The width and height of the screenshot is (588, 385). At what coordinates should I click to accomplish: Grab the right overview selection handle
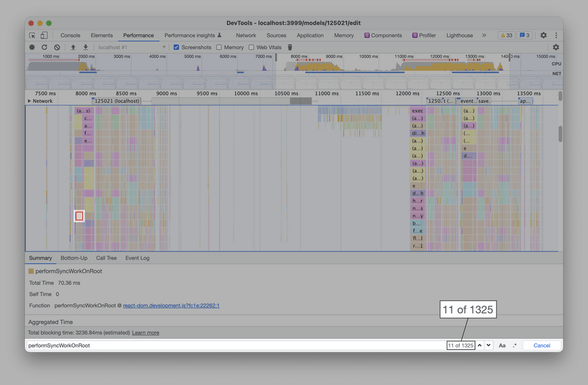coord(510,57)
